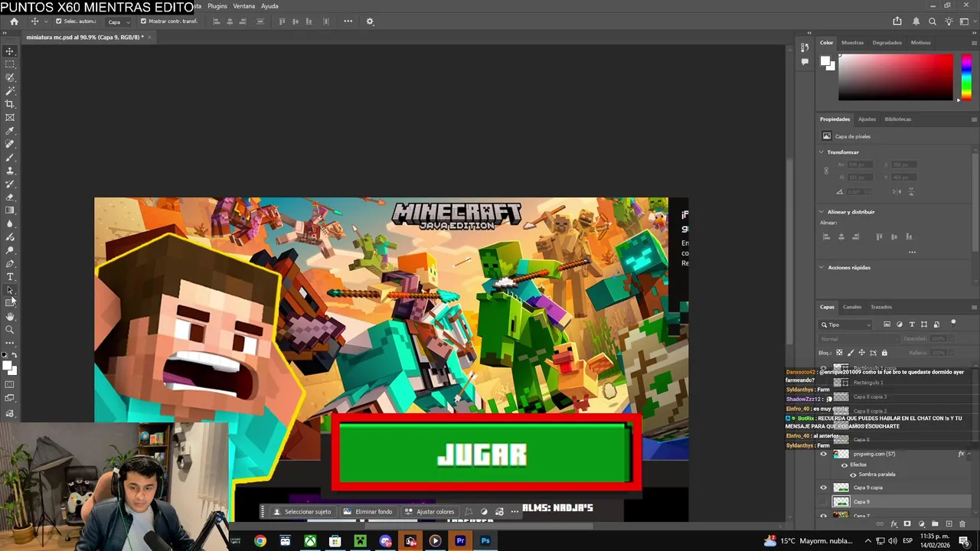Hide the Efectos of pngwing layer
The image size is (980, 551).
click(844, 465)
